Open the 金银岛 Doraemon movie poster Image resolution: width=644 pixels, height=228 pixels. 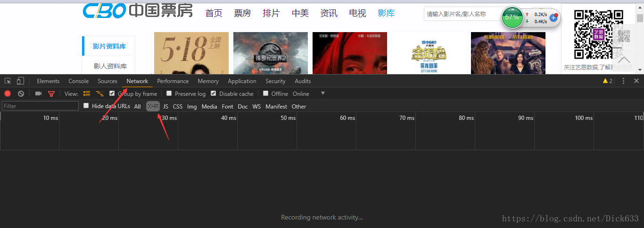pos(429,53)
